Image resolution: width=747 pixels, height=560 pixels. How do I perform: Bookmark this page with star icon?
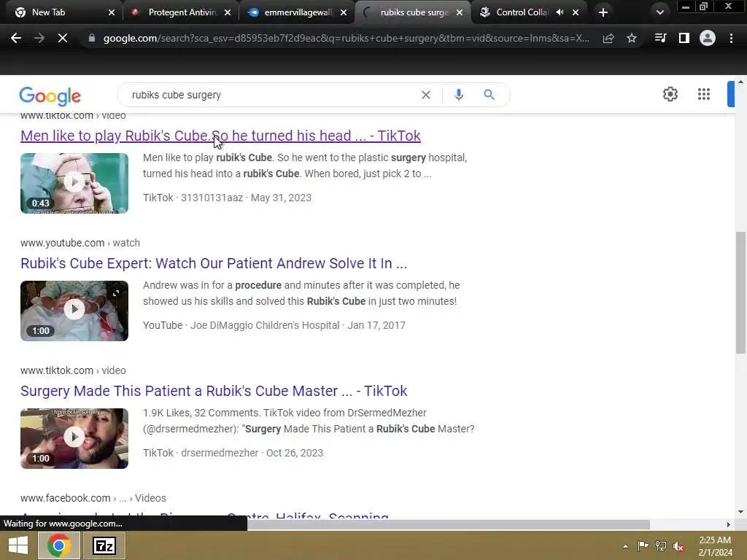(632, 38)
